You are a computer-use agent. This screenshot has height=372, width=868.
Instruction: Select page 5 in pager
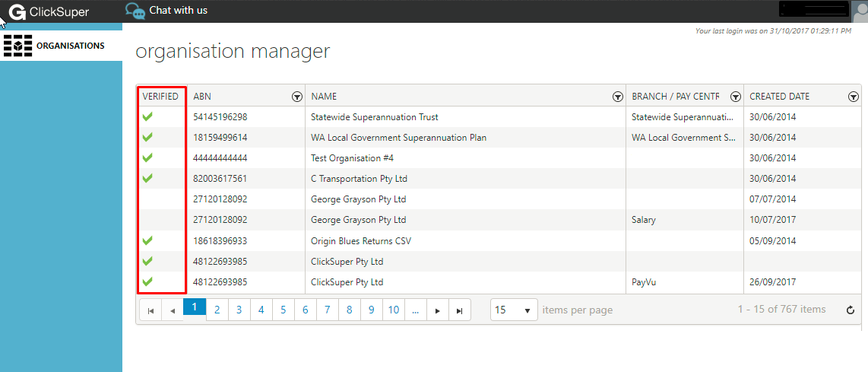283,310
